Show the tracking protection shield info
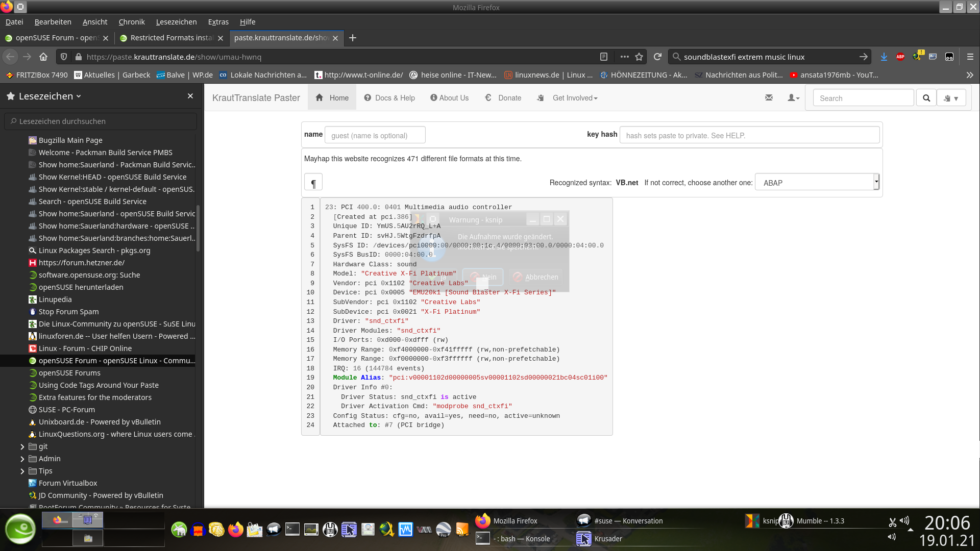The width and height of the screenshot is (980, 551). pos(64,57)
